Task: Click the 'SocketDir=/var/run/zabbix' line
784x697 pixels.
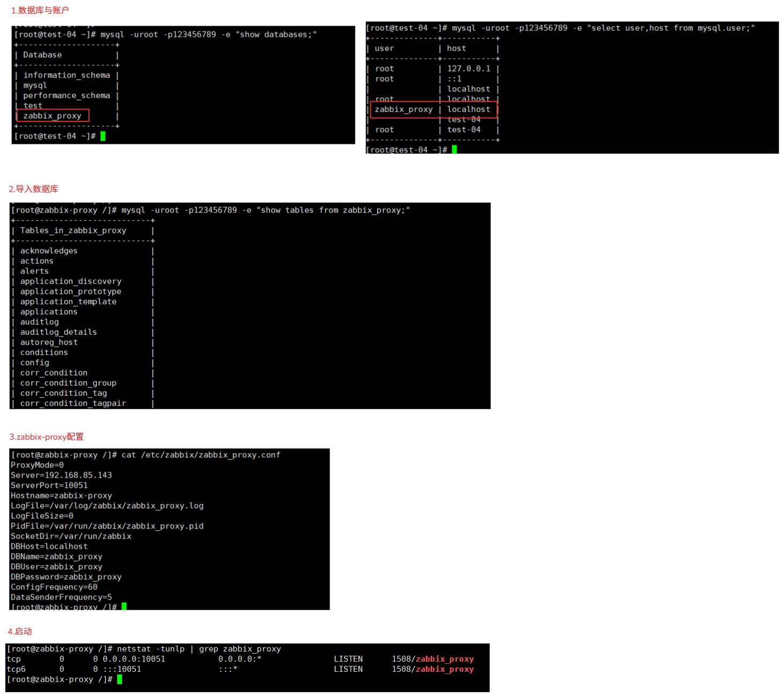Action: 71,536
